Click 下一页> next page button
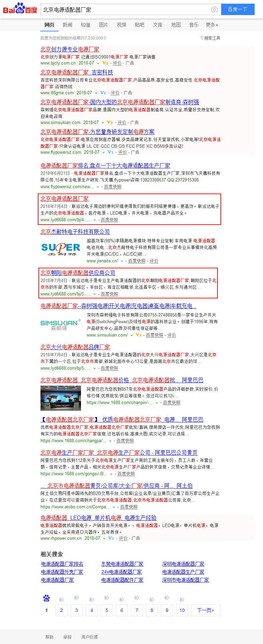The image size is (263, 644). pos(206,610)
